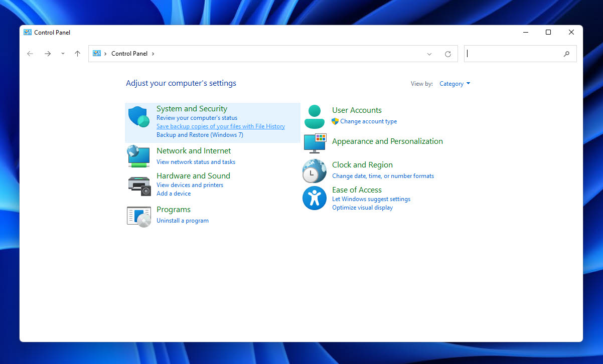Image resolution: width=603 pixels, height=364 pixels.
Task: Click Save backup copies with File History
Action: (221, 126)
